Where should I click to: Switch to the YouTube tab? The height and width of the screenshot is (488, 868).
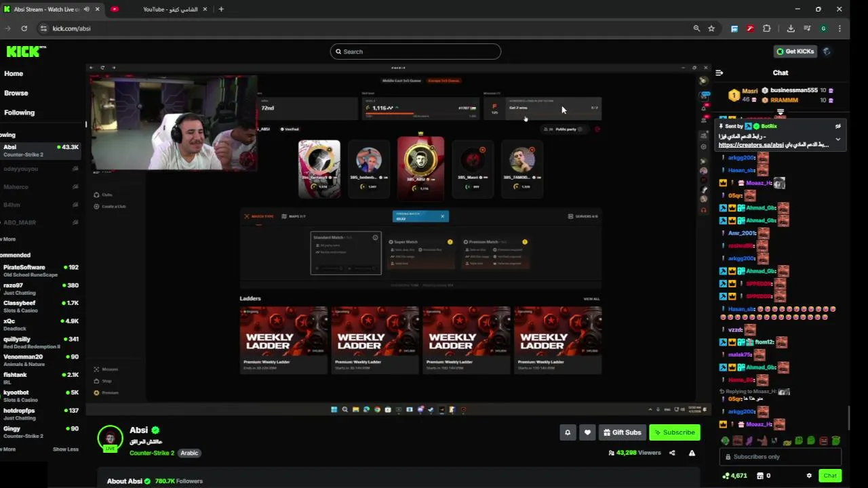tap(161, 9)
